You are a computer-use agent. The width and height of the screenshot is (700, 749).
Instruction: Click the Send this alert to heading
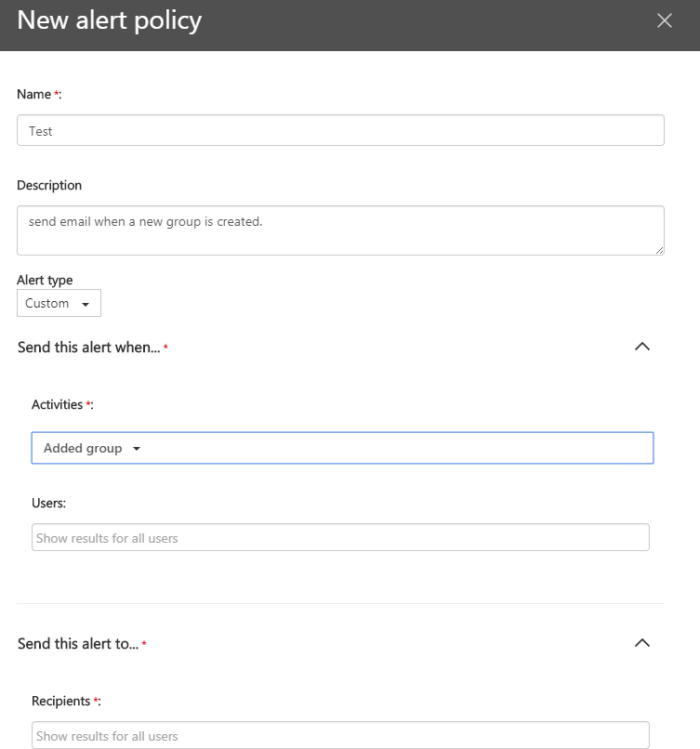(78, 644)
